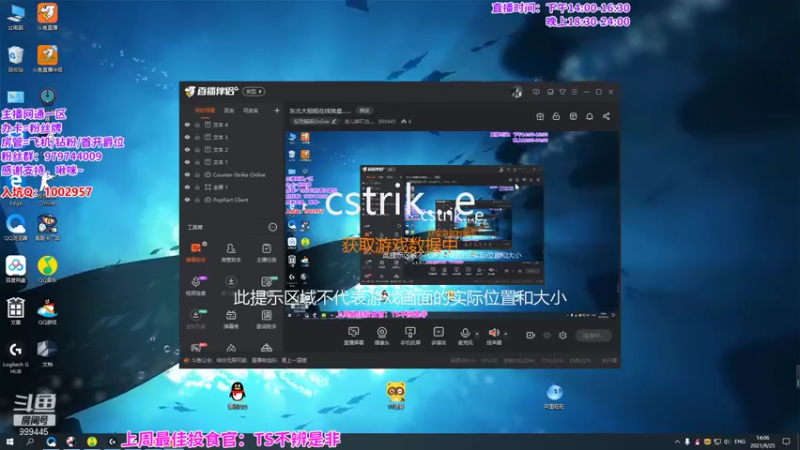Screen dimensions: 800x450
Task: Select the 全屏 1 source row
Action: point(232,187)
